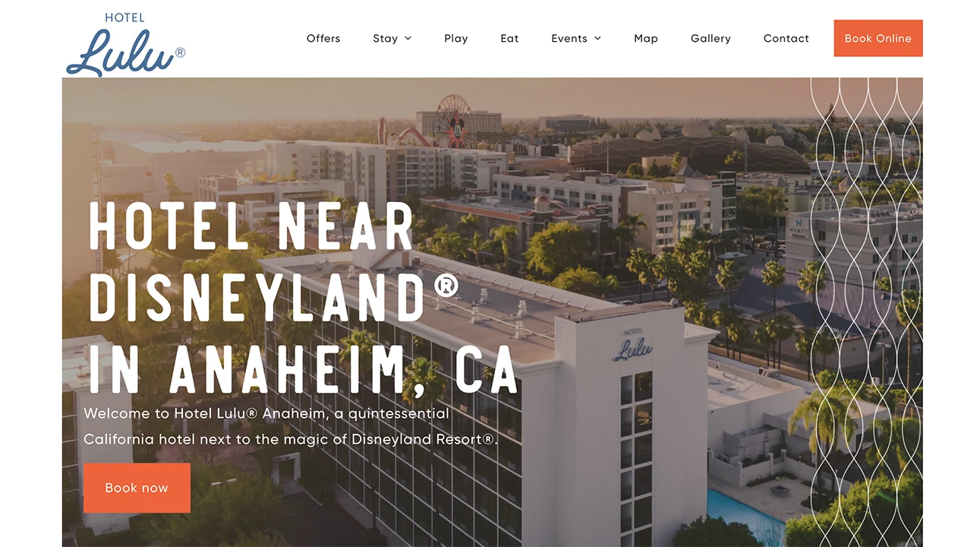This screenshot has width=980, height=547.
Task: Expand the Events dropdown chevron
Action: point(597,39)
